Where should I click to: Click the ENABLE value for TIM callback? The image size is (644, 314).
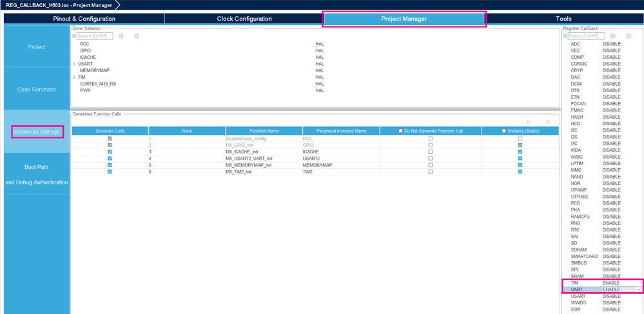click(611, 283)
